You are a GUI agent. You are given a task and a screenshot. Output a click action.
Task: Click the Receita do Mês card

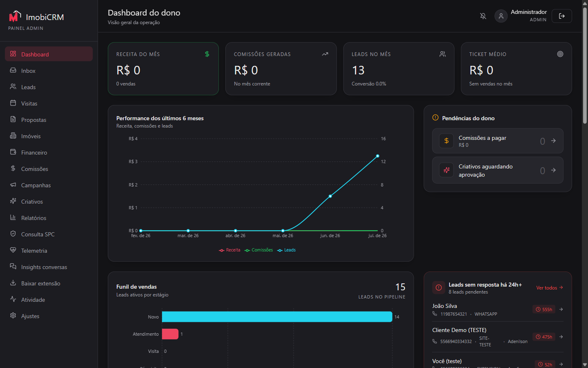point(163,69)
